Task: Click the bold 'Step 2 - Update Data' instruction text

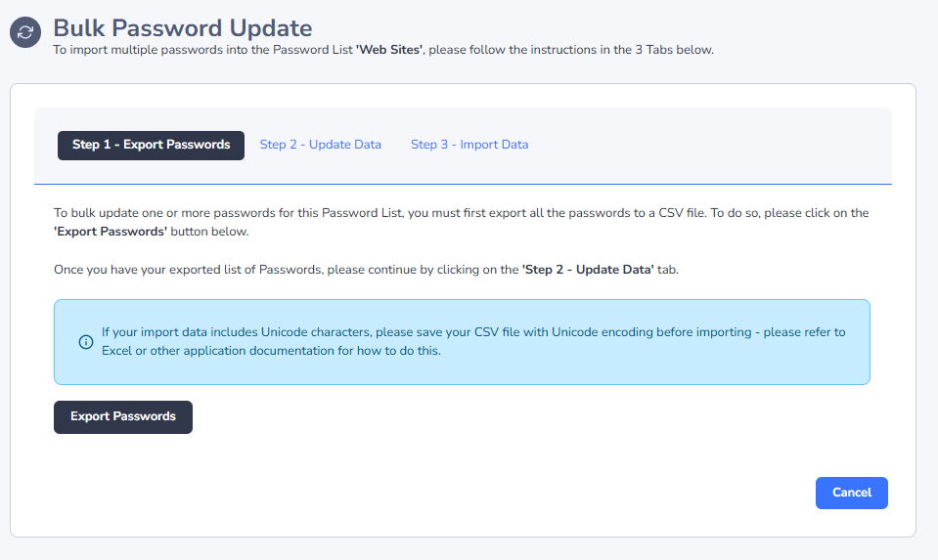Action: click(588, 270)
